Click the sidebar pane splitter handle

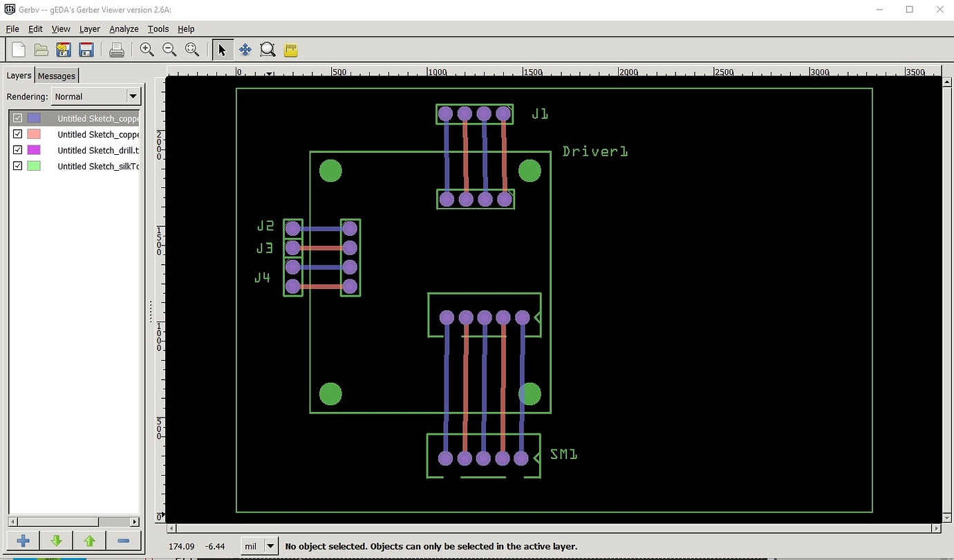(x=151, y=311)
